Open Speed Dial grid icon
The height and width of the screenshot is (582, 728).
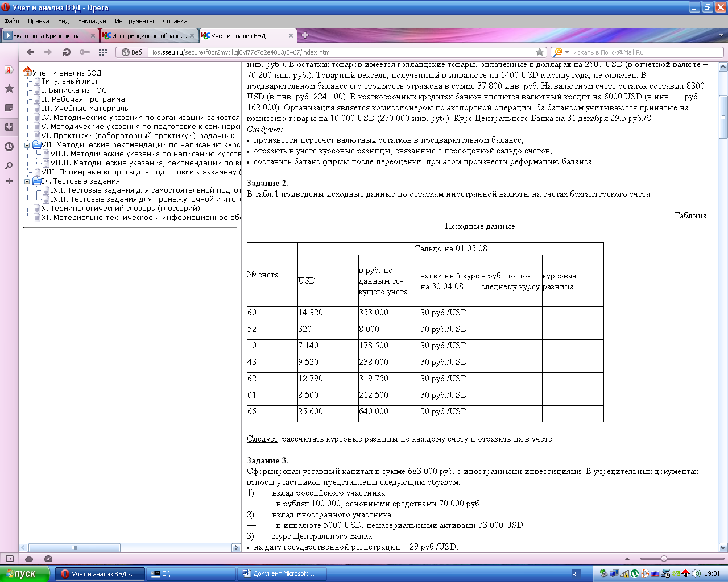103,52
